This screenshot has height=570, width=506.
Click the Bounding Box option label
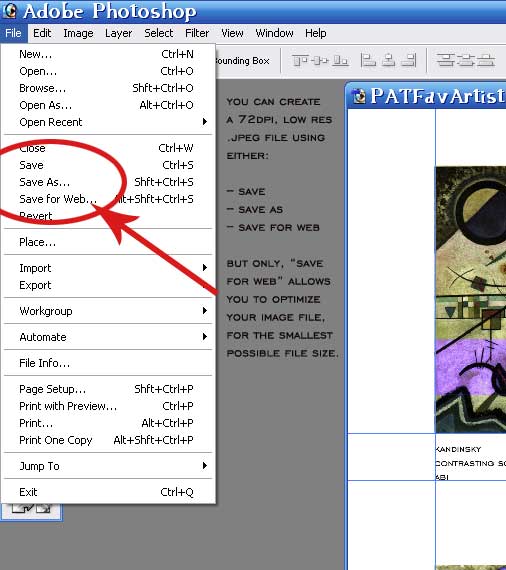tap(242, 61)
